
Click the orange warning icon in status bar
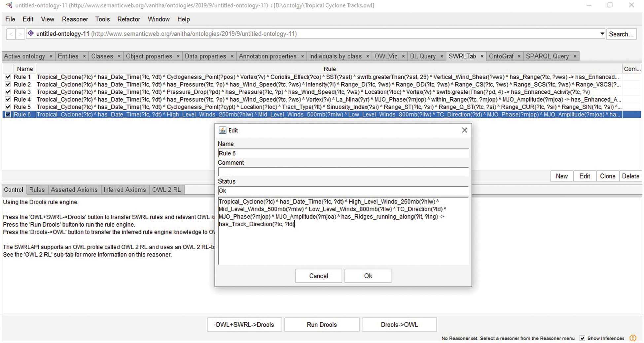coord(633,338)
